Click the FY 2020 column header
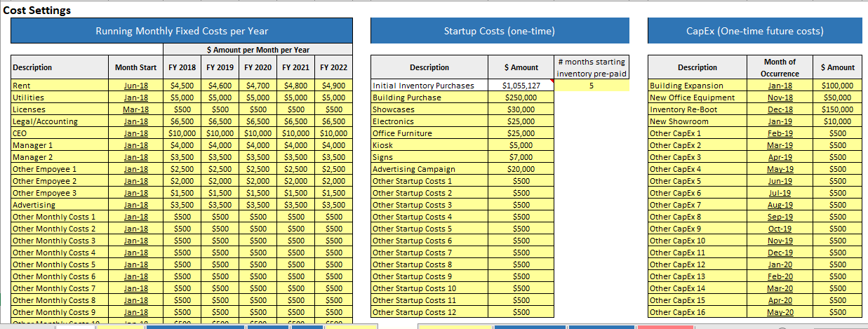Screen dimensions: 868x329 (x=258, y=67)
